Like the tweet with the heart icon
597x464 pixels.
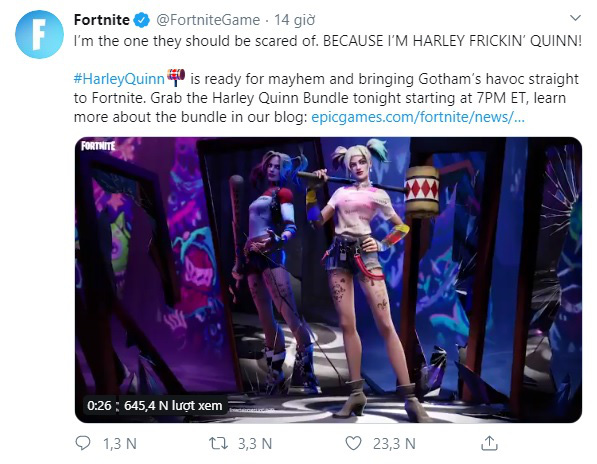[x=353, y=443]
